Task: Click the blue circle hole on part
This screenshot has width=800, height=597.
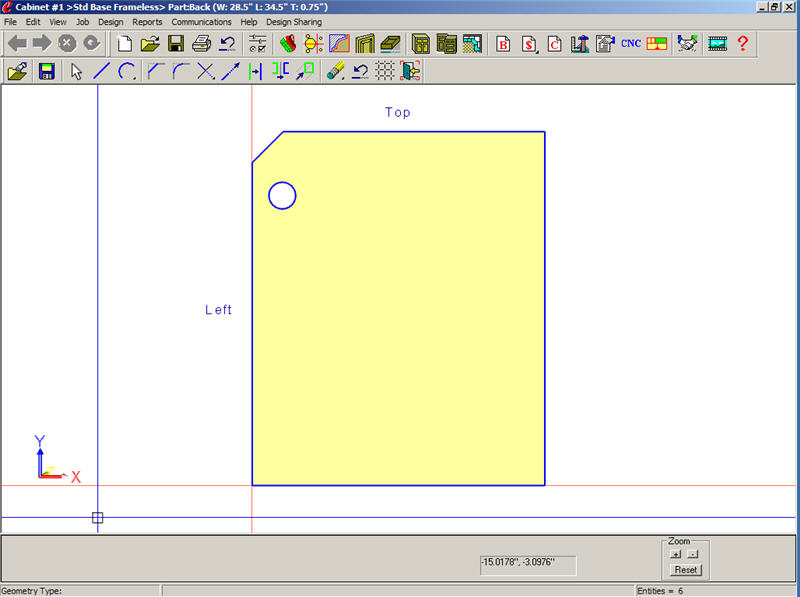Action: [x=282, y=195]
